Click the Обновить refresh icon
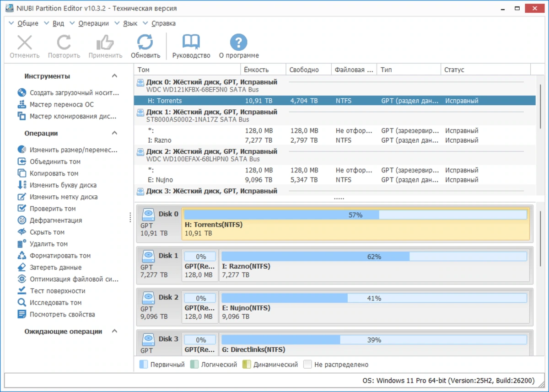Image resolution: width=549 pixels, height=392 pixels. pos(145,43)
